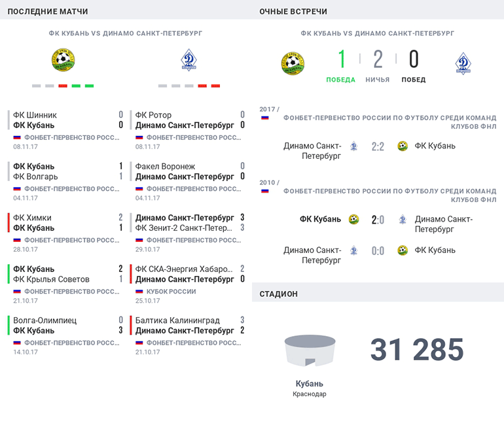Click the Russian flag beside the 2017 tournament
The height and width of the screenshot is (425, 504).
click(265, 118)
